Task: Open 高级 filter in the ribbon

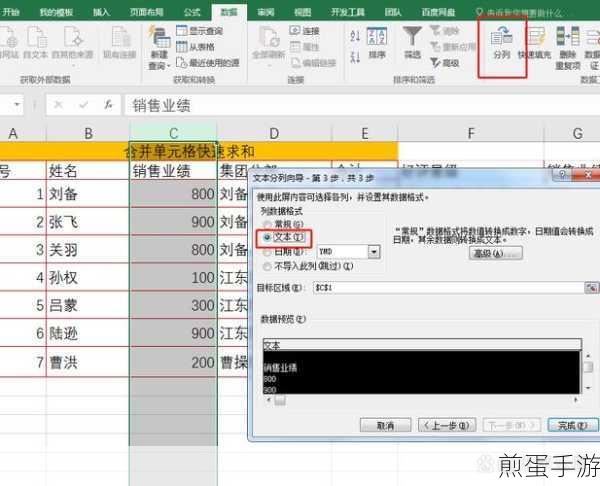Action: [444, 62]
